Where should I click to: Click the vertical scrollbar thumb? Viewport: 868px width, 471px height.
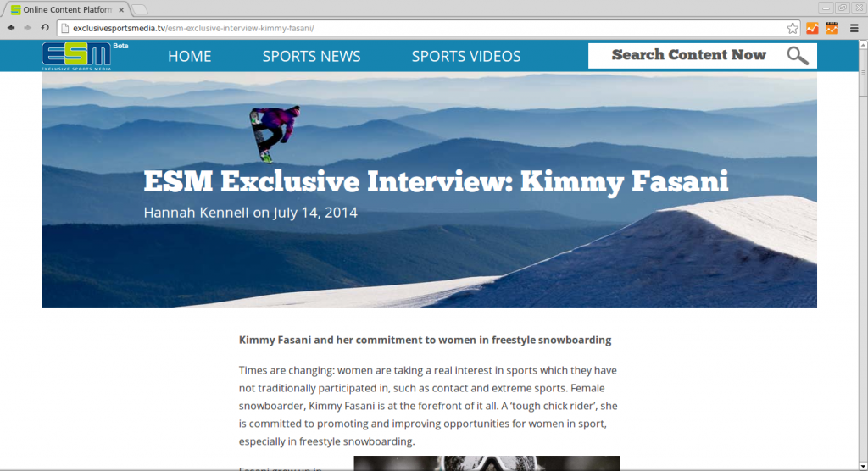point(863,73)
